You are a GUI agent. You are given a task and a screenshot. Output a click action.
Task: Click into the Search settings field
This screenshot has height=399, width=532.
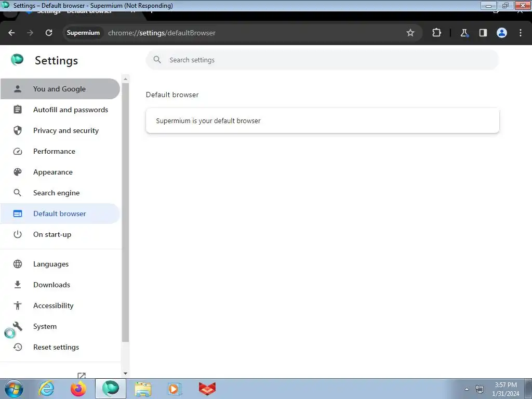(322, 60)
